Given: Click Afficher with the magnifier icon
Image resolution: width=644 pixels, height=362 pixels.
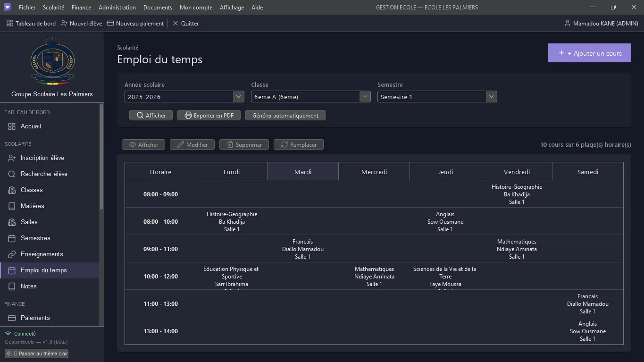Looking at the screenshot, I should point(151,115).
